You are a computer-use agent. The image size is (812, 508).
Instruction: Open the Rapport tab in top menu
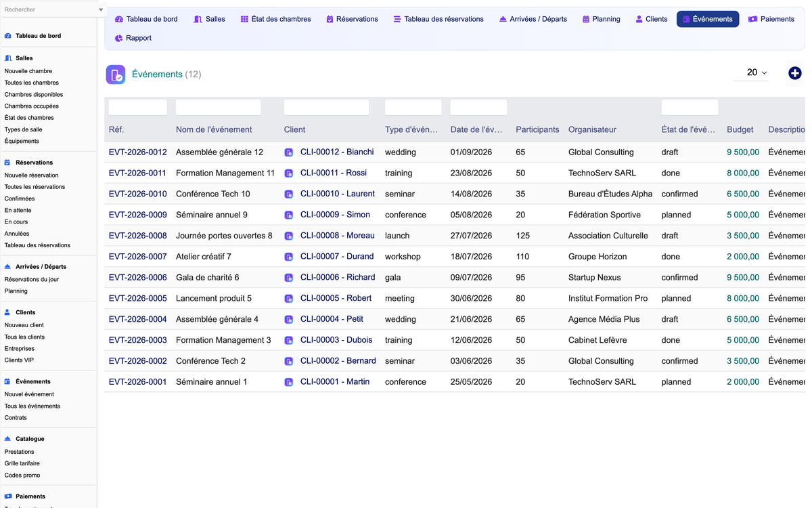tap(133, 38)
